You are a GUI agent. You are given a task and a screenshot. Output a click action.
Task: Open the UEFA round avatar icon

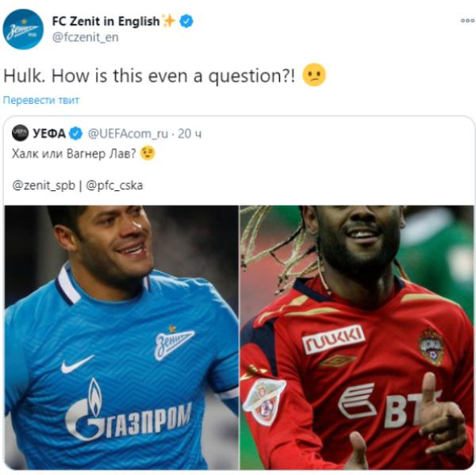(x=21, y=133)
